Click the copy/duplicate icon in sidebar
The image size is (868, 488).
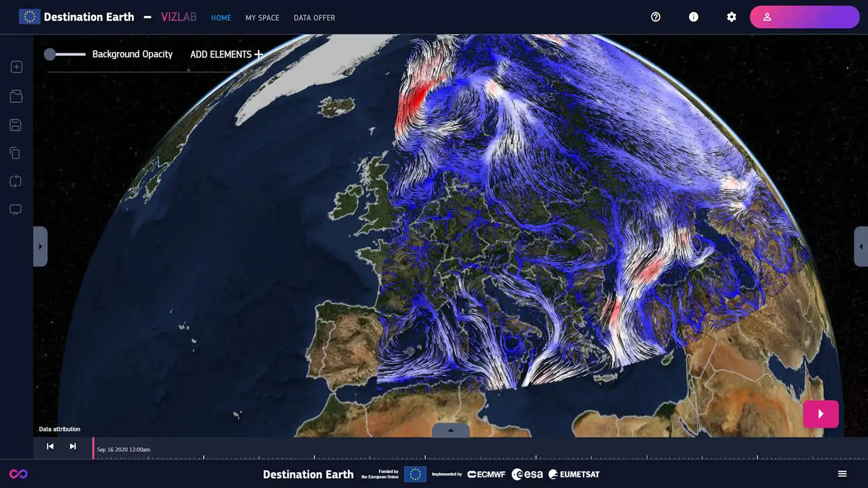(15, 153)
